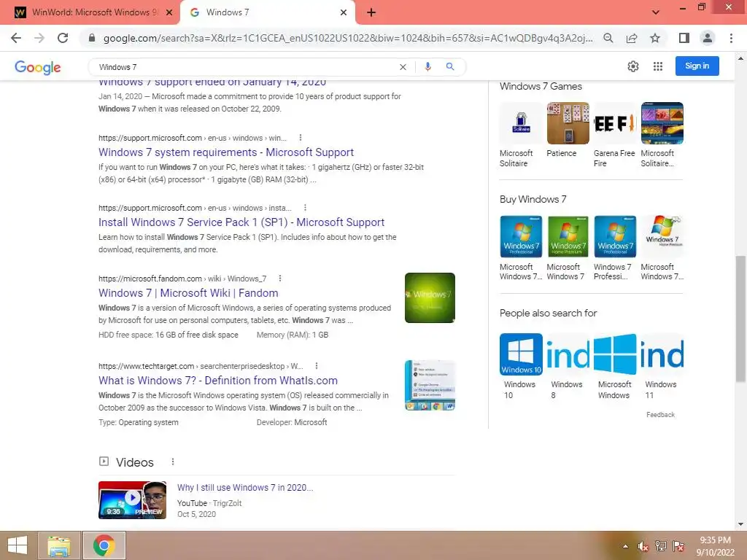Open the tab search chevron
The height and width of the screenshot is (560, 747).
point(656,12)
